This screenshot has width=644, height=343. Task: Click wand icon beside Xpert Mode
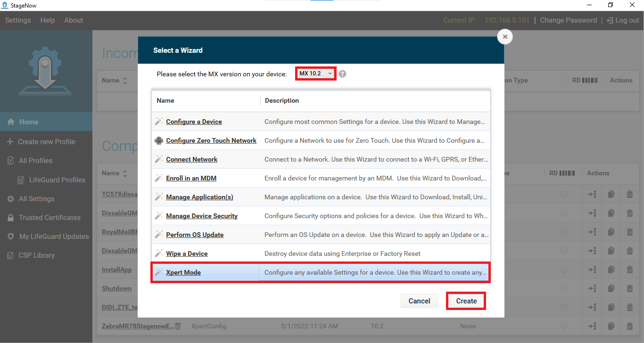coord(158,272)
